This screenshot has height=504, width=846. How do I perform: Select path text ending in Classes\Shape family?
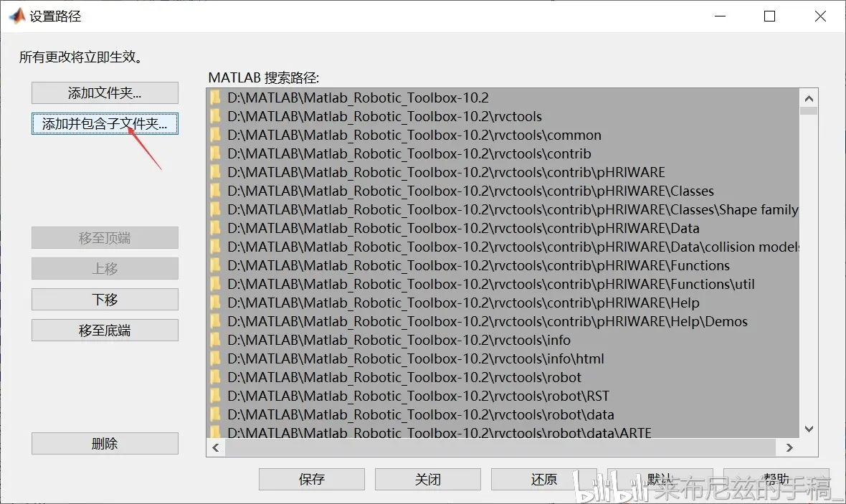pyautogui.click(x=513, y=209)
